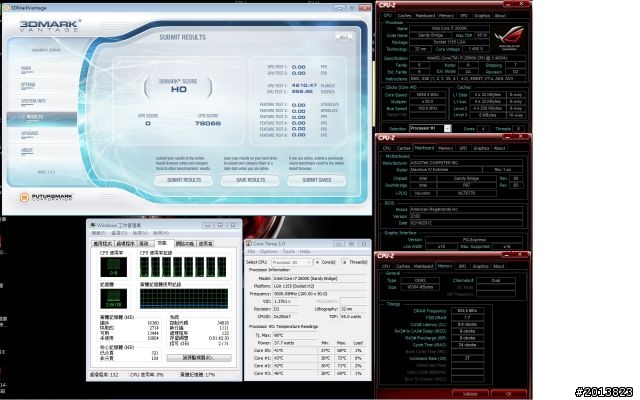Click the 3DMark Score value H0

(179, 89)
